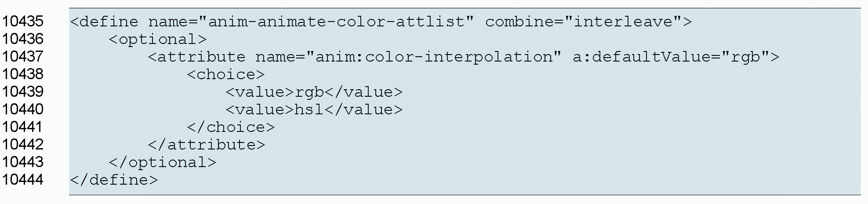The width and height of the screenshot is (868, 204).
Task: Click line number 10437
Action: [23, 56]
